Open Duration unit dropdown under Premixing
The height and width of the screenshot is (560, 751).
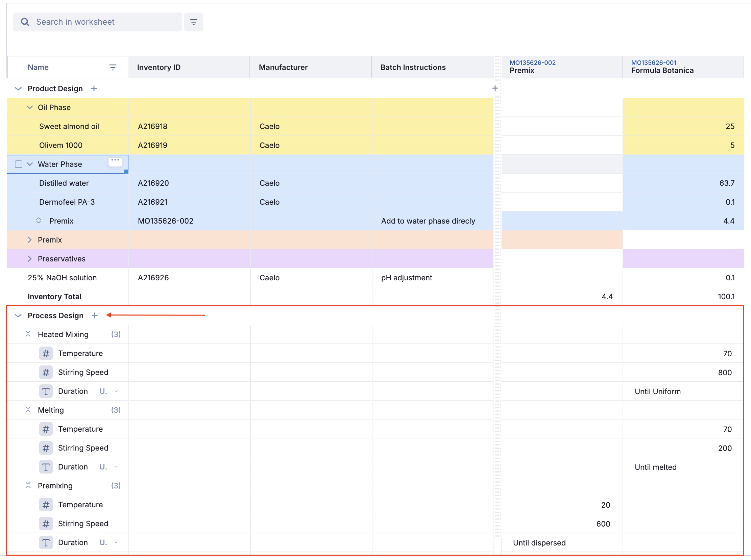pyautogui.click(x=116, y=543)
